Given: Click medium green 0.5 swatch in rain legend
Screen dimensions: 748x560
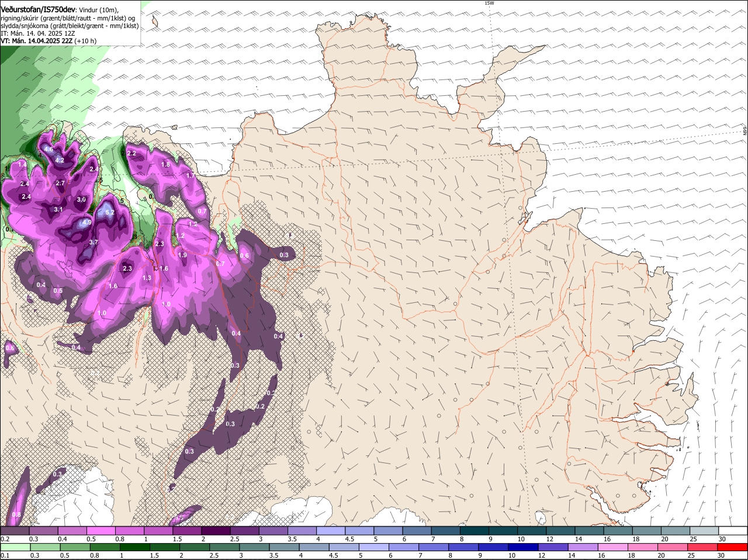Looking at the screenshot, I should tap(75, 547).
